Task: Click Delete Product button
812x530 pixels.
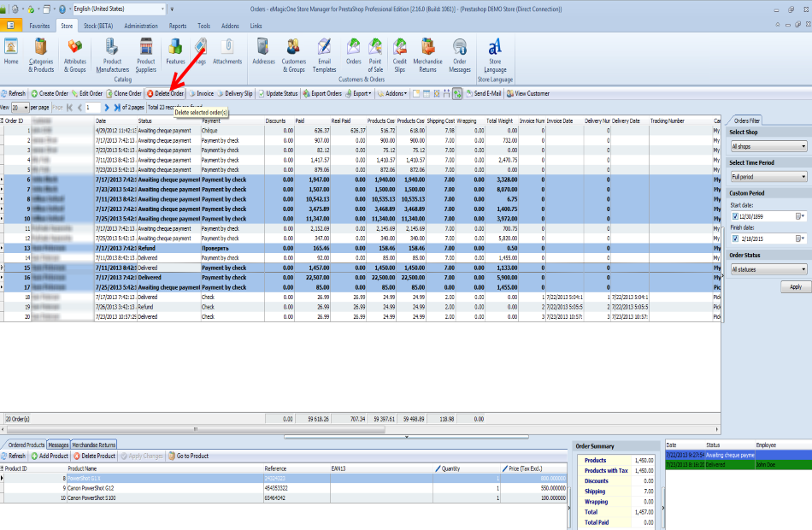Action: (x=94, y=456)
